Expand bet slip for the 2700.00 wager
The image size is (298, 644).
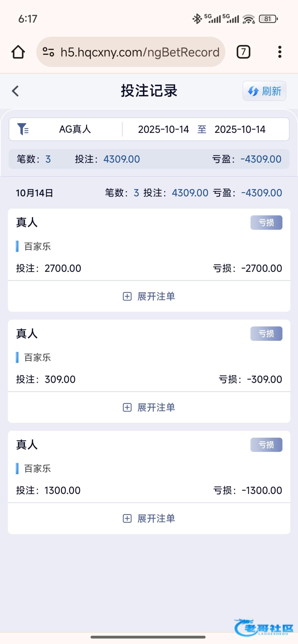tap(156, 297)
